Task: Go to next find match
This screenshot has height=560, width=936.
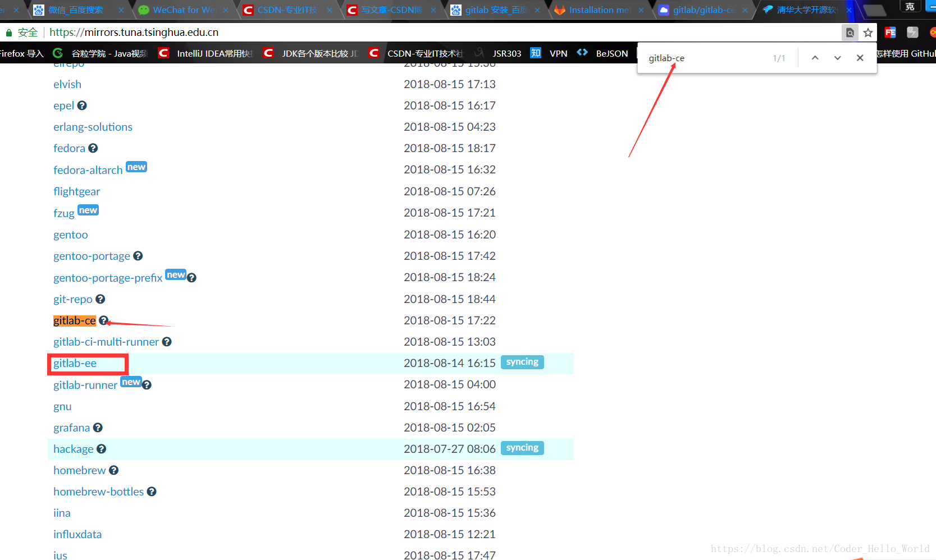Action: pos(838,58)
